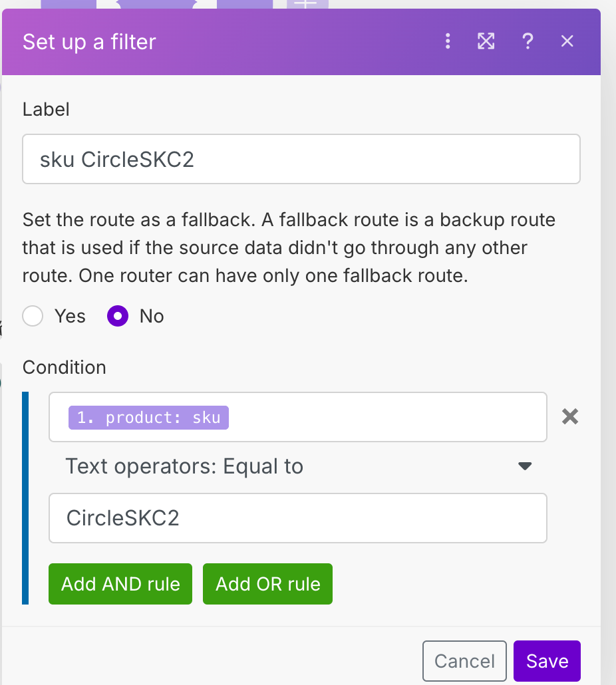Select Yes for fallback route
Image resolution: width=616 pixels, height=685 pixels.
[x=33, y=317]
